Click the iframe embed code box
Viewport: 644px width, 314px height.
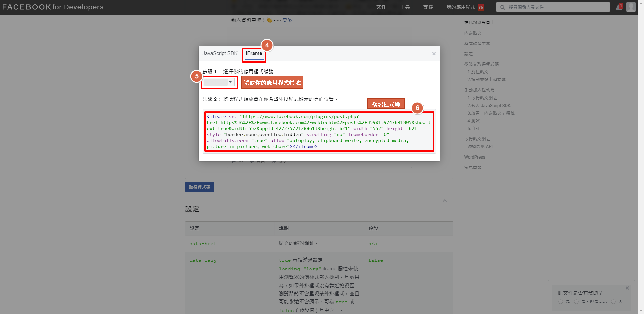pyautogui.click(x=319, y=131)
